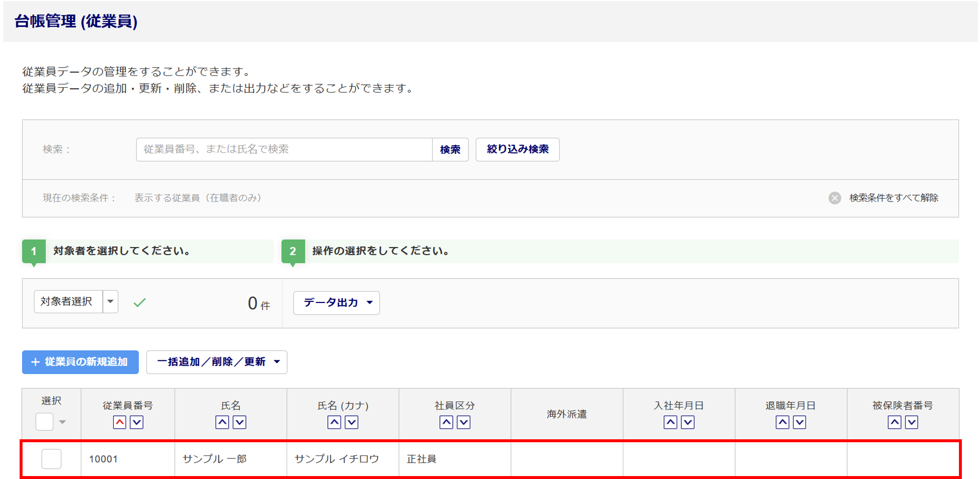Sort 退職年月日 column ascending arrow
This screenshot has height=479, width=980.
coord(783,422)
